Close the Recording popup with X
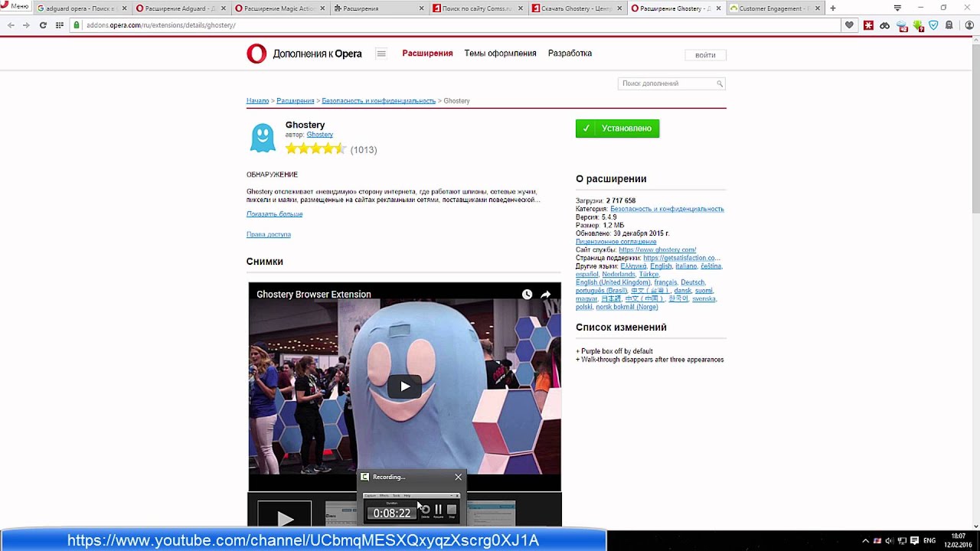The image size is (980, 551). [x=458, y=477]
